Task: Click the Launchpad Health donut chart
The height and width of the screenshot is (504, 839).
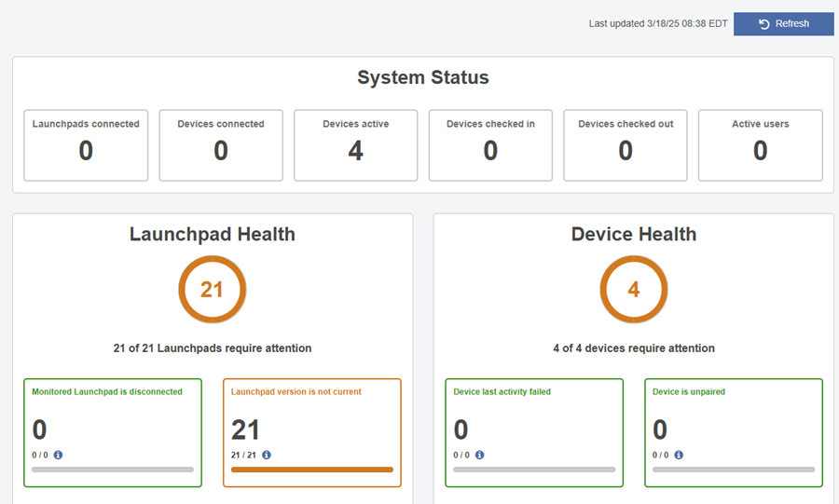Action: coord(213,290)
